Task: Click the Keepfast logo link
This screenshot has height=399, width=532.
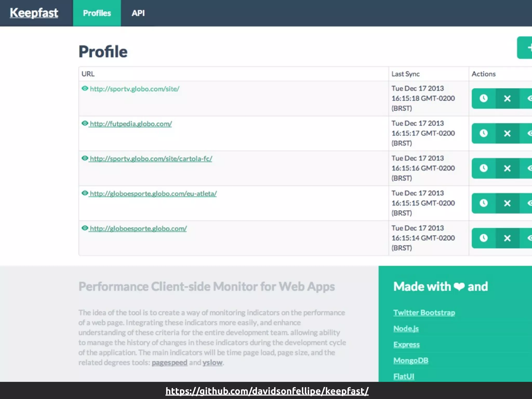Action: (34, 13)
